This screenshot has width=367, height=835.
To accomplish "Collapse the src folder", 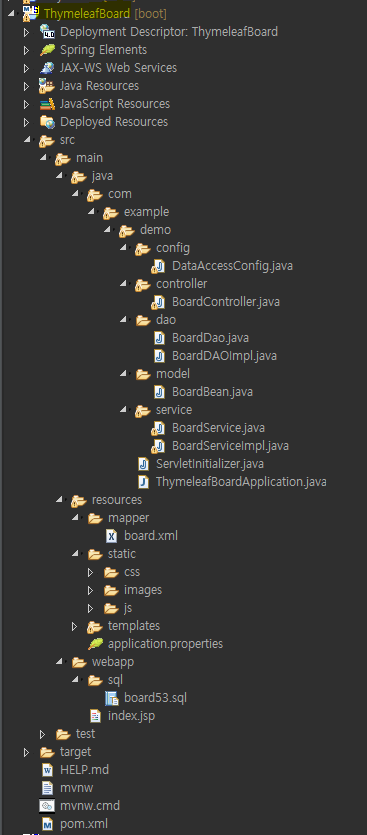I will 27,140.
